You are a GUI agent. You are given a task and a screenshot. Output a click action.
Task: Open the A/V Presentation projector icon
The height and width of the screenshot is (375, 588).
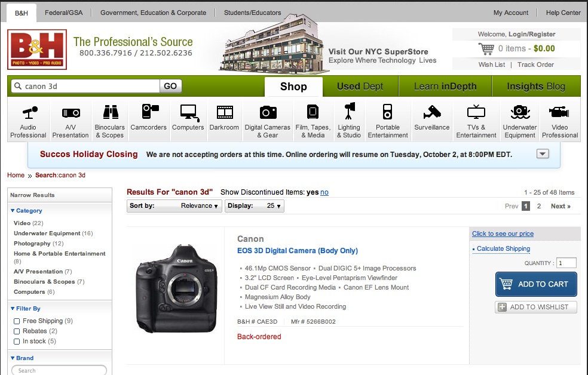coord(71,113)
